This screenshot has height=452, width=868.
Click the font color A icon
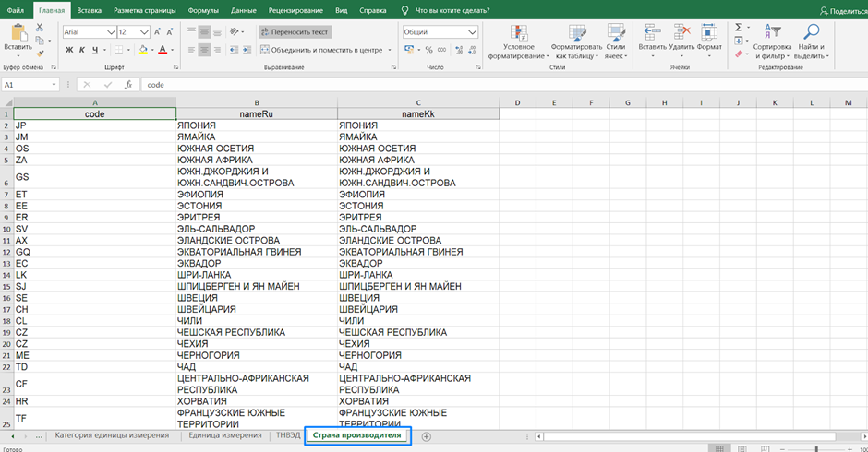(x=163, y=50)
